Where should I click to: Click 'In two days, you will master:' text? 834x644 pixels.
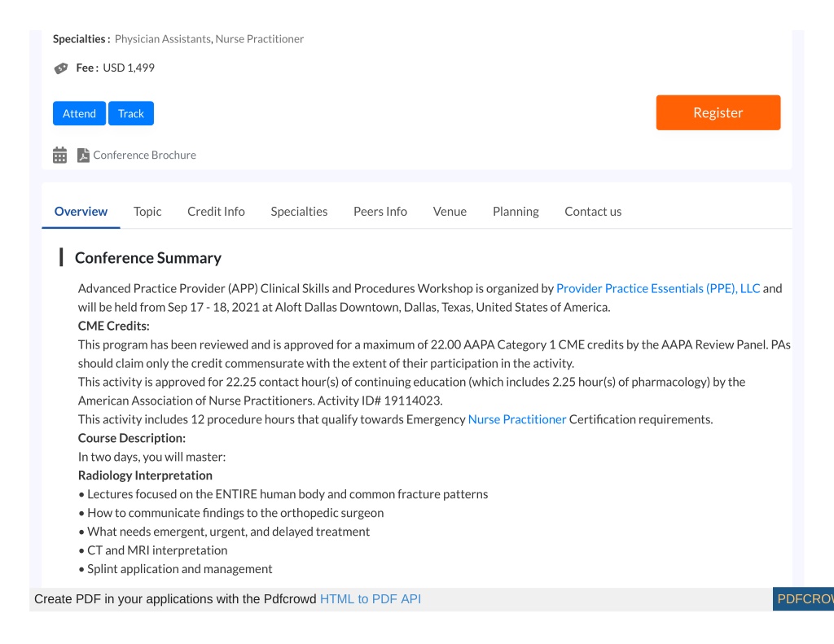[151, 457]
